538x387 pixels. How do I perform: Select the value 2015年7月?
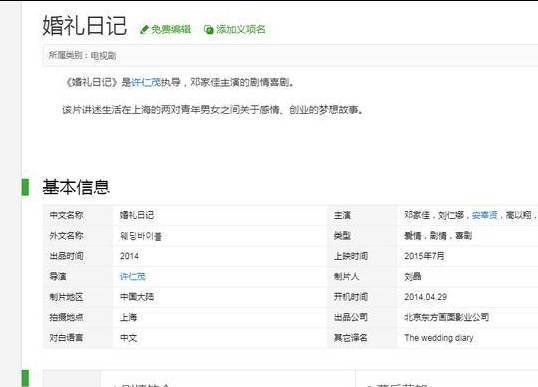[x=424, y=256]
